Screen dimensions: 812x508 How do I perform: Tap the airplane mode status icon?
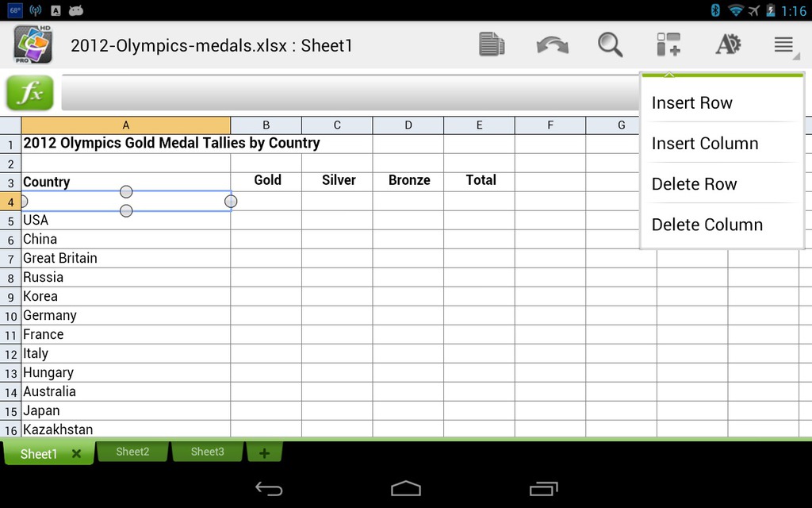(754, 10)
